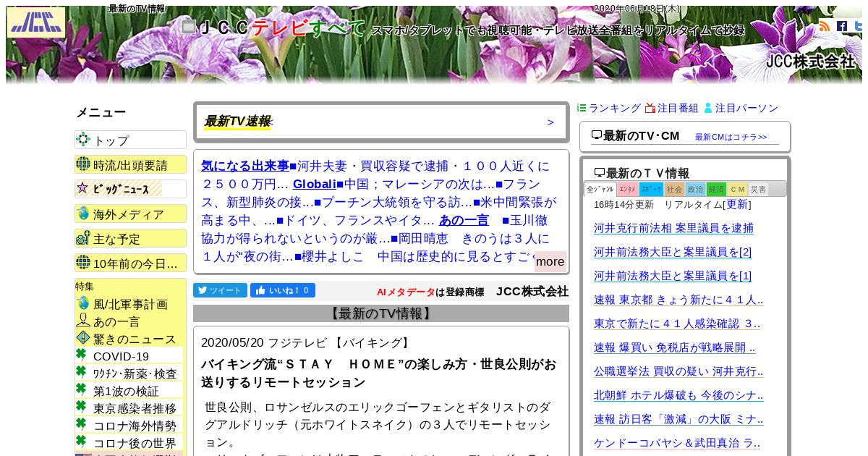Click the 更新 refresh link
This screenshot has width=868, height=456.
click(x=737, y=205)
